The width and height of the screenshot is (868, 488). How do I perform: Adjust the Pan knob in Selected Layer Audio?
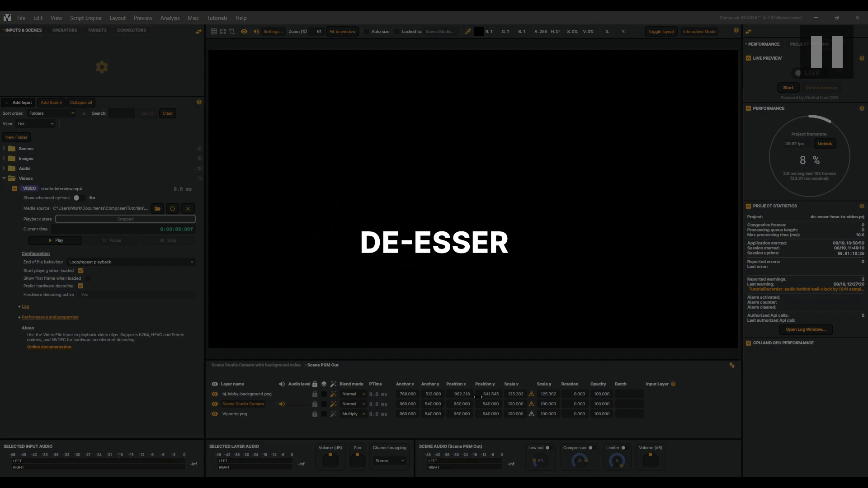click(357, 460)
